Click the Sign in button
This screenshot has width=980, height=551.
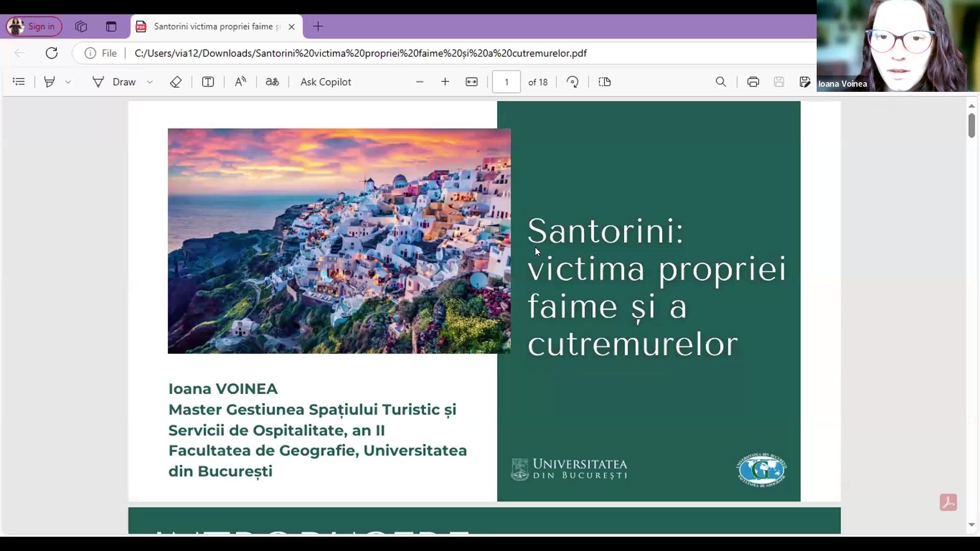34,27
